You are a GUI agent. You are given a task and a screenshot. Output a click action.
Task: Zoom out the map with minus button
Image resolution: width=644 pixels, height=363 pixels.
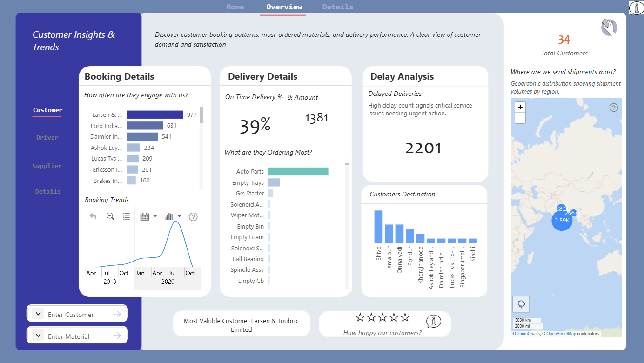click(x=520, y=118)
